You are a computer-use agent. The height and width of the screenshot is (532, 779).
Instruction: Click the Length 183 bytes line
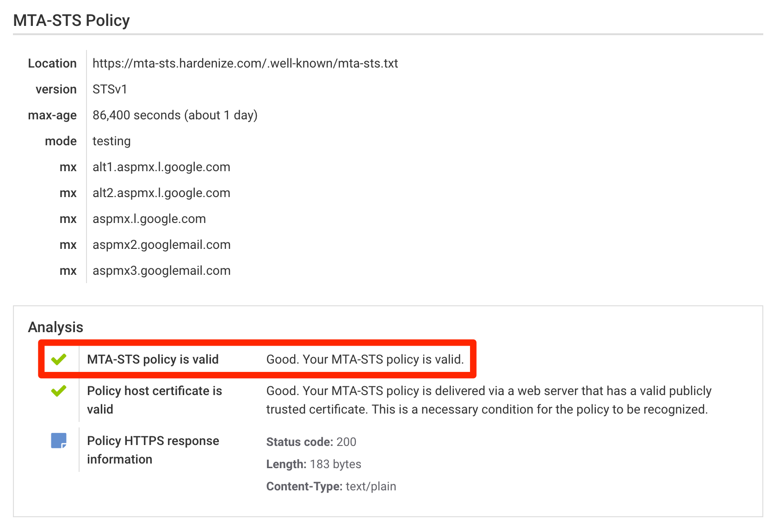point(314,464)
